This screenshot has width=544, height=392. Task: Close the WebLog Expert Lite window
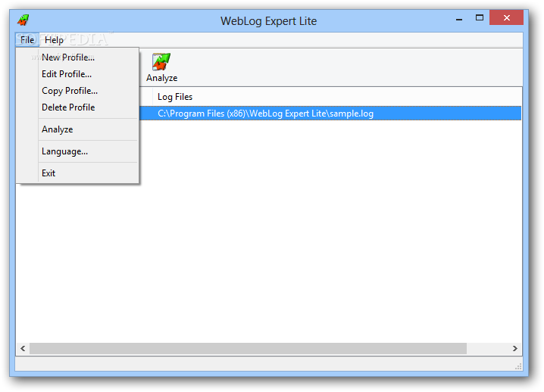(x=507, y=17)
